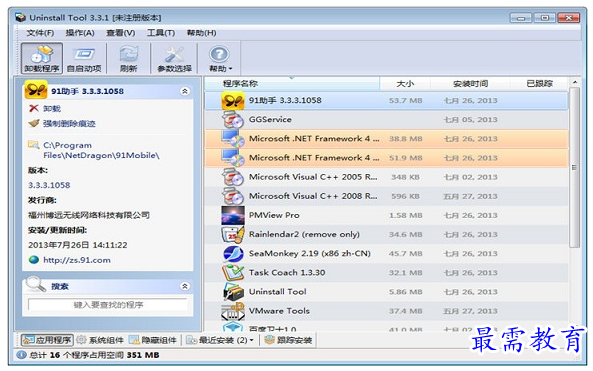Sort by the 大小 column header
The height and width of the screenshot is (371, 593).
point(405,84)
